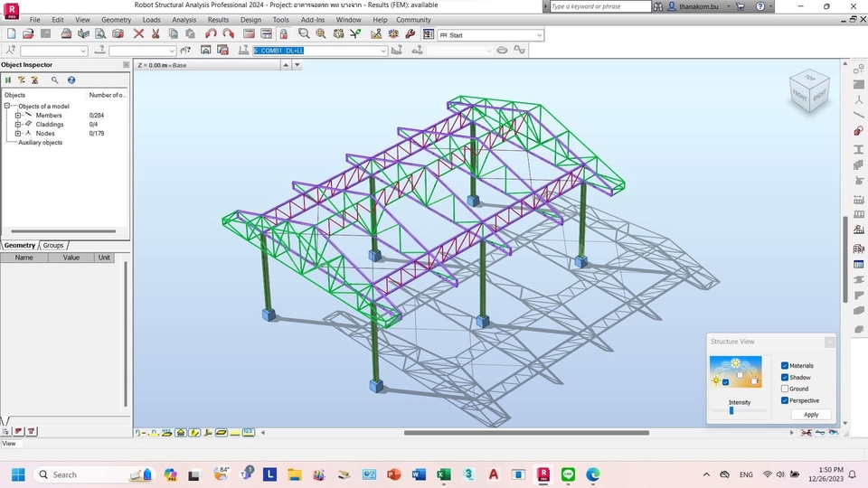Viewport: 868px width, 488px height.
Task: Click the magnifier search icon in Object Inspector
Action: coord(54,80)
